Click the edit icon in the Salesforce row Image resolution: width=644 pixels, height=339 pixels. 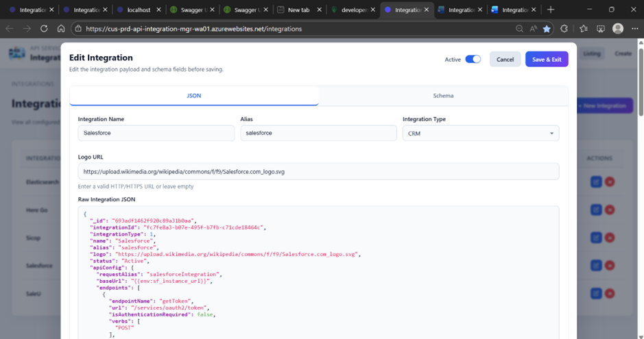[x=596, y=266]
